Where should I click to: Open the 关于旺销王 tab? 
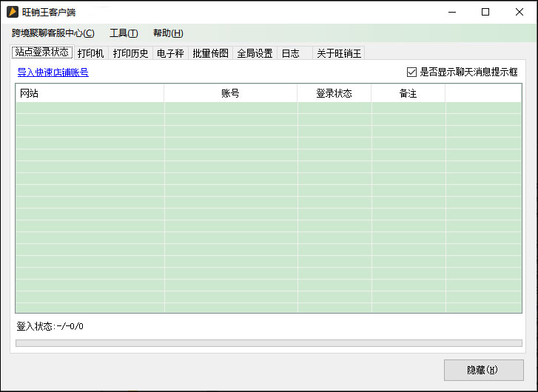pos(339,53)
